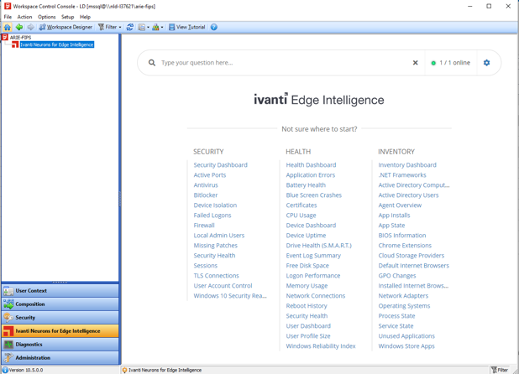
Task: Open Local Admin Users link
Action: 219,235
